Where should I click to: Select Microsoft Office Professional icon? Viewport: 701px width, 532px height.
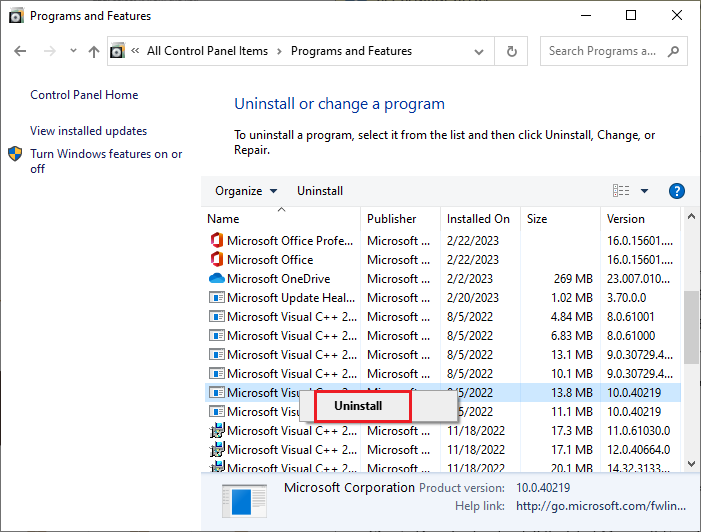point(217,241)
